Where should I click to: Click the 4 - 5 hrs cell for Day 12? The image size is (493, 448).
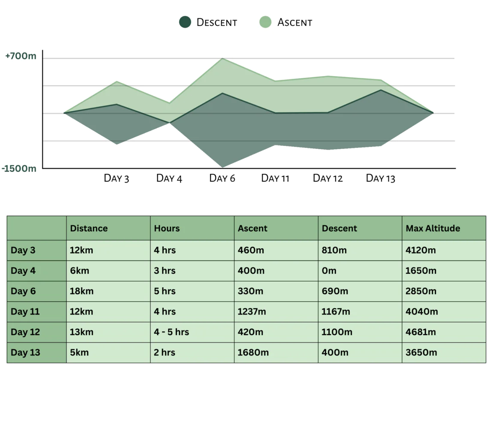(x=192, y=332)
